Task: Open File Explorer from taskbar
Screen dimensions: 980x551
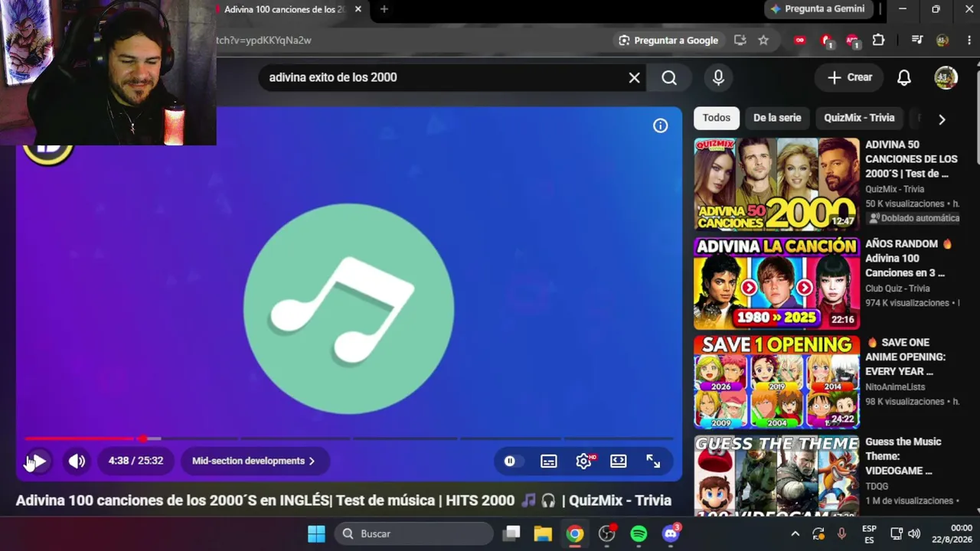Action: [x=543, y=533]
